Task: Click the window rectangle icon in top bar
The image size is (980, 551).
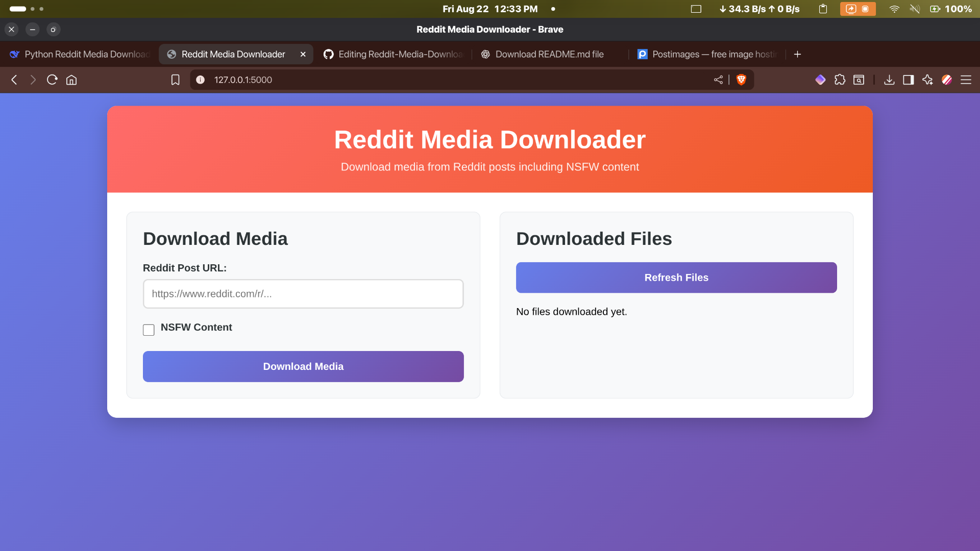Action: pos(696,9)
